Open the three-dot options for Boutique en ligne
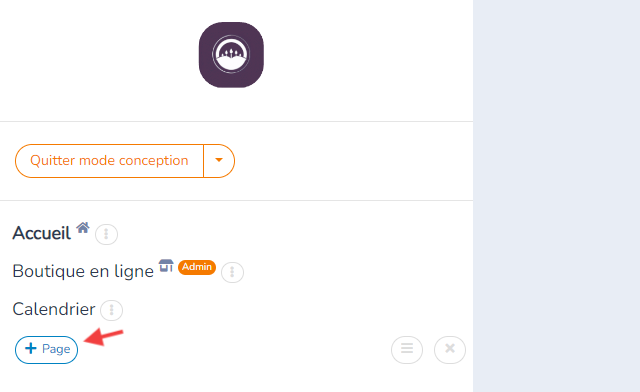640x392 pixels. (232, 272)
